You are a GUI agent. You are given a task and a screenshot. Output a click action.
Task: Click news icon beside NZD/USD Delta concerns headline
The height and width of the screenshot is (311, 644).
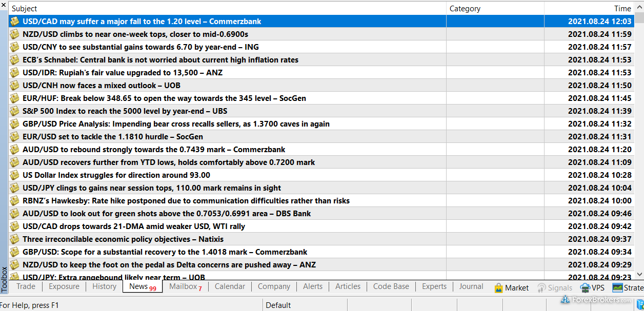14,265
